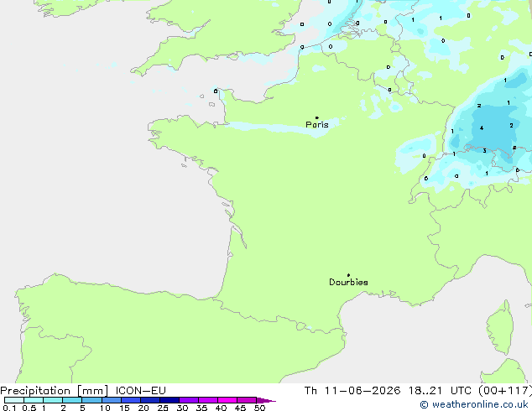Click the Th 11-06-2026 18..21 UTC timestamp
The height and width of the screenshot is (411, 532).
tap(388, 391)
